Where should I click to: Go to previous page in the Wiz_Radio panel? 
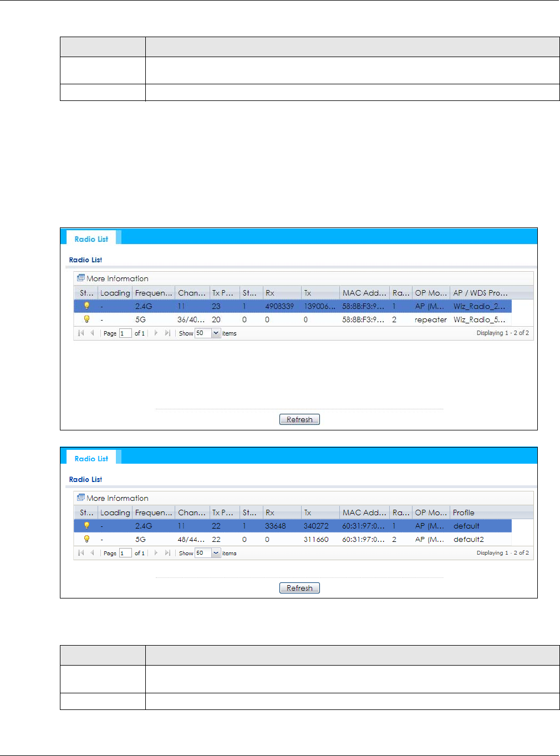pos(93,333)
